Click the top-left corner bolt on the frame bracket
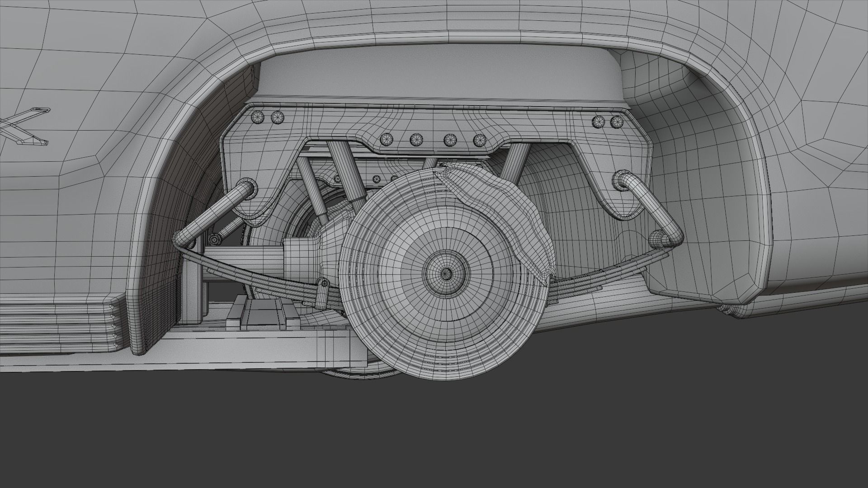The image size is (868, 488). pos(257,117)
